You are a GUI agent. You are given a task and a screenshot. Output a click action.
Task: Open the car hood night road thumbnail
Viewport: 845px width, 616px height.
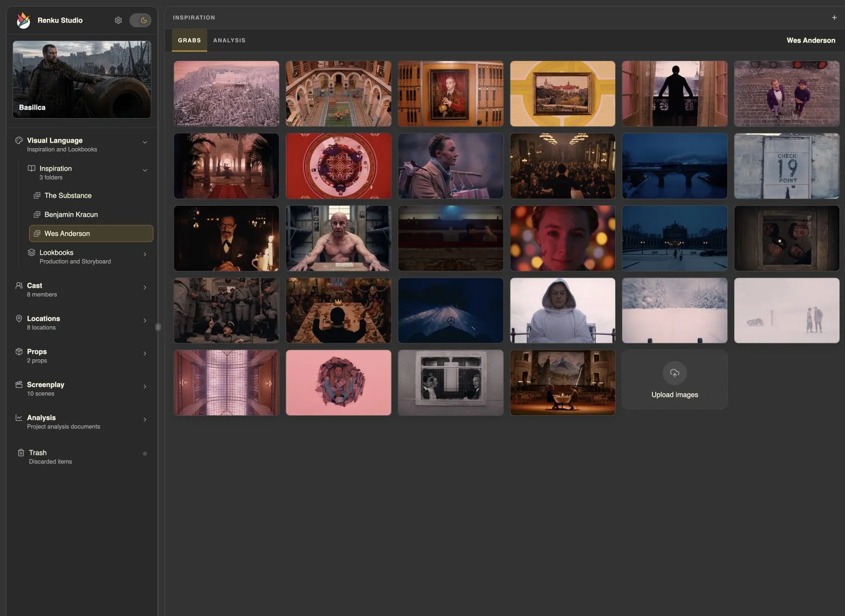(451, 311)
